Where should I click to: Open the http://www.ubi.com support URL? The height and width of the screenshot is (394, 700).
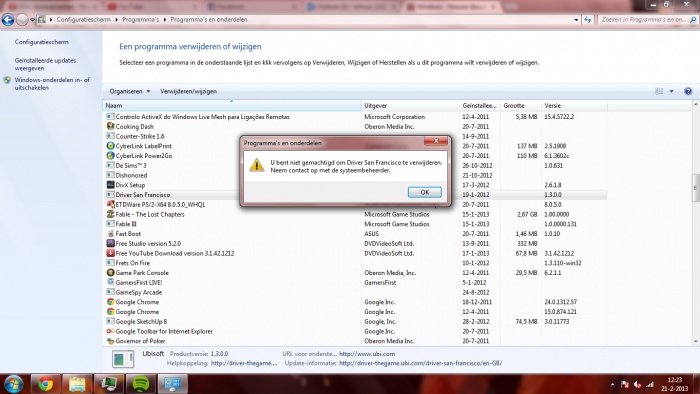[x=367, y=354]
